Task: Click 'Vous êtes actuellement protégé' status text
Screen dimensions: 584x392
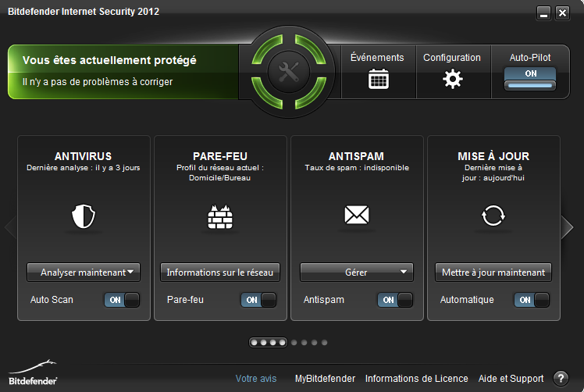Action: point(109,60)
